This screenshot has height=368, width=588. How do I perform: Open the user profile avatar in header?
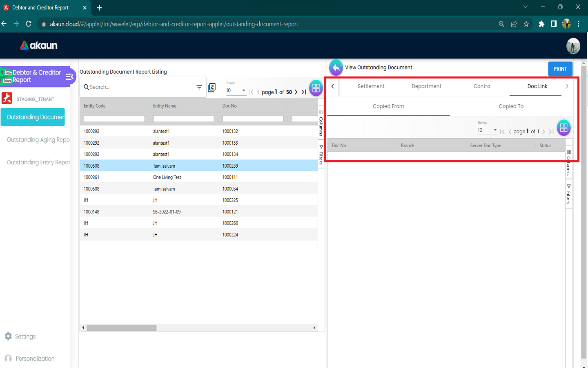click(x=573, y=46)
